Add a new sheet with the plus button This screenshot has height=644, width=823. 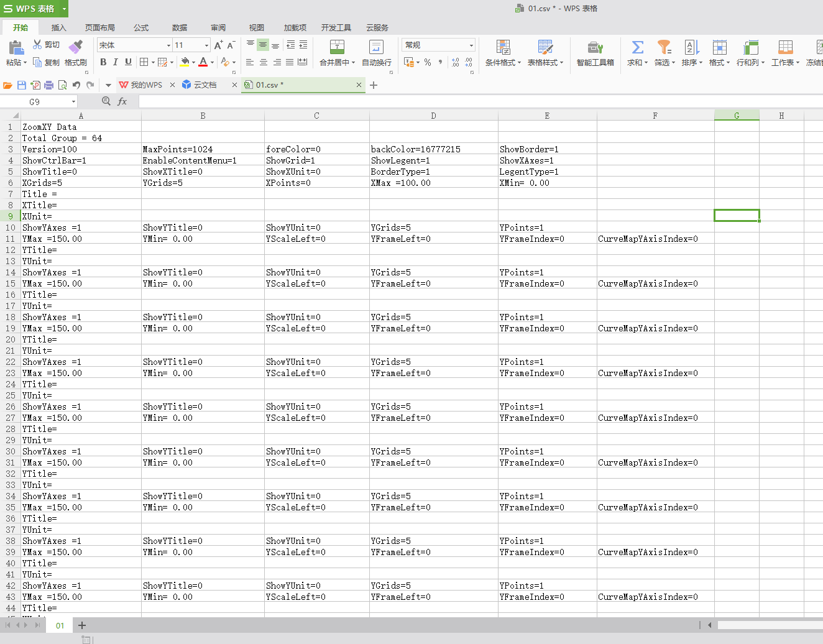[x=82, y=625]
